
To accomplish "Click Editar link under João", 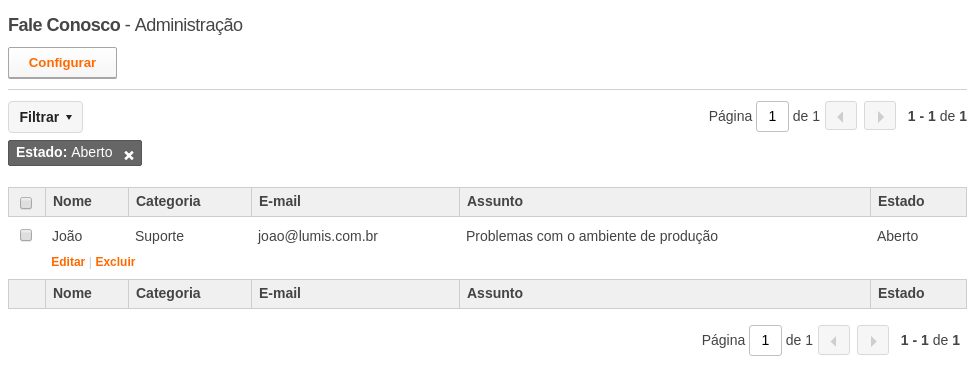I will pos(68,262).
